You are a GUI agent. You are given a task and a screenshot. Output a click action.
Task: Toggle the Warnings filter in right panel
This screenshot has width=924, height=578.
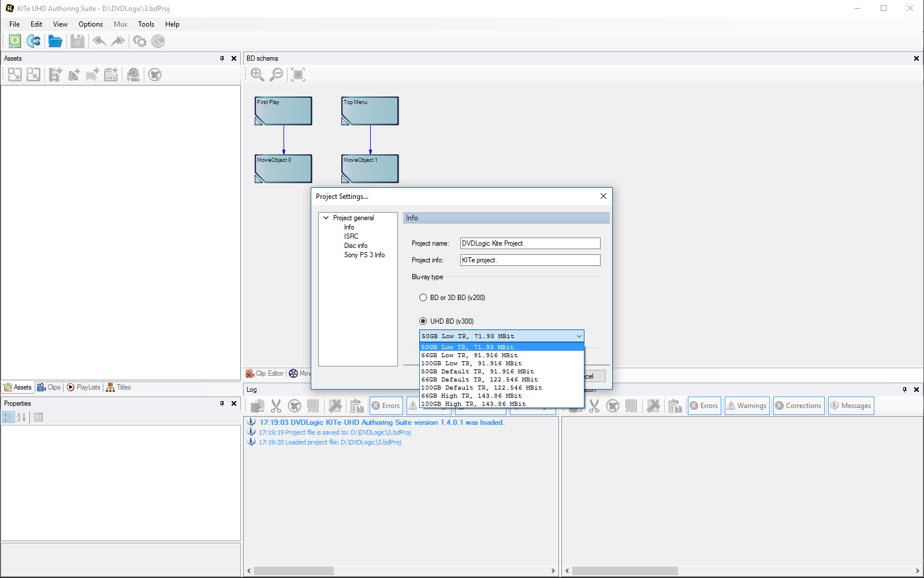(747, 406)
